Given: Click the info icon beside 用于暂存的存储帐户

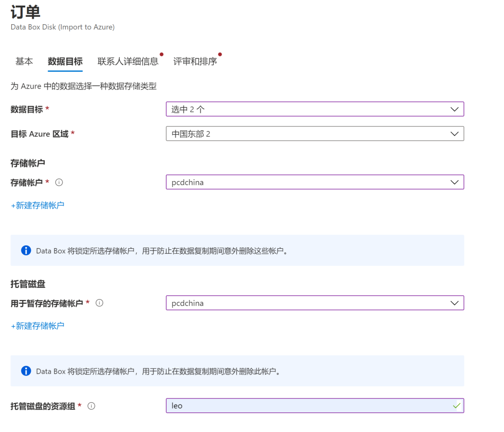Looking at the screenshot, I should (100, 303).
